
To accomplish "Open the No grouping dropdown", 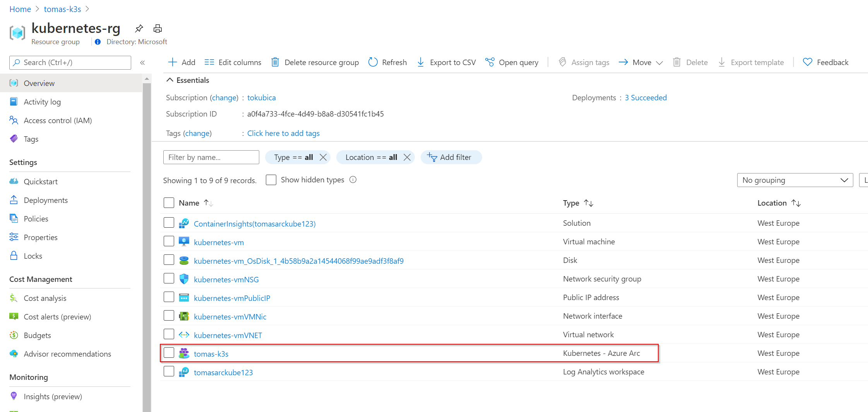I will coord(794,180).
